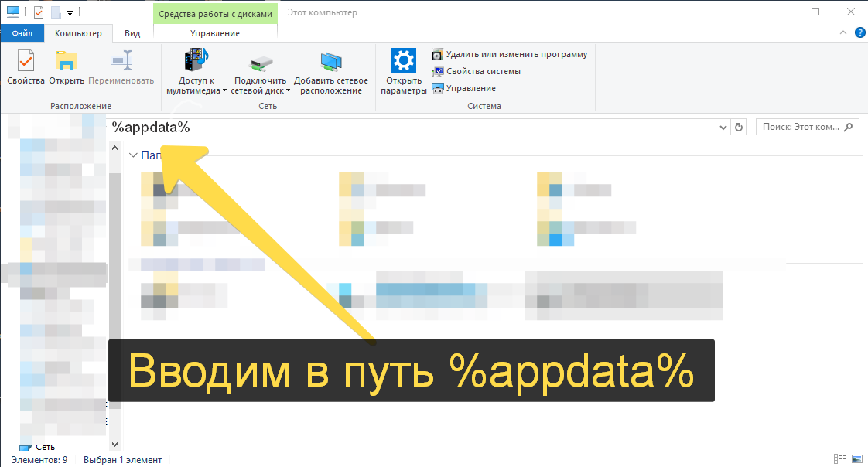Switch to large icons view in status bar
The width and height of the screenshot is (868, 467).
pos(856,459)
